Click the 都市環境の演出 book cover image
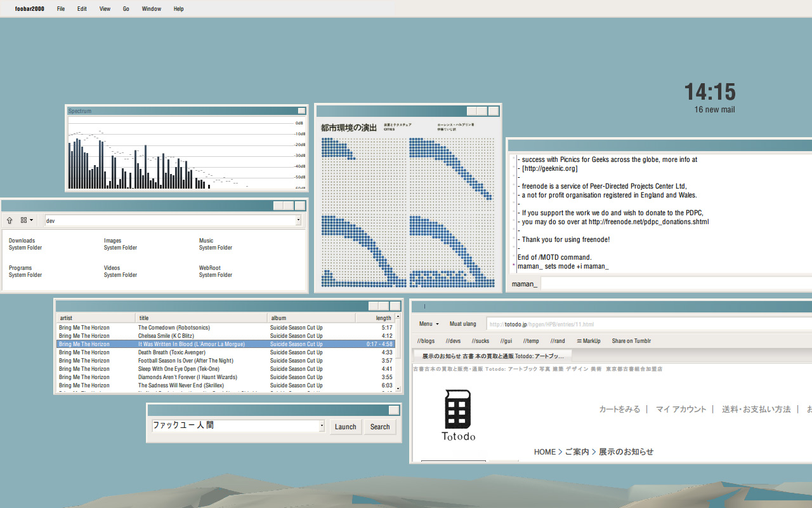 click(x=408, y=204)
